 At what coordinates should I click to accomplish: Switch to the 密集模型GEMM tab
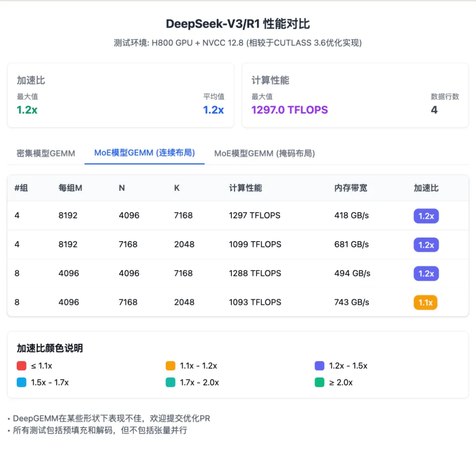[x=46, y=153]
